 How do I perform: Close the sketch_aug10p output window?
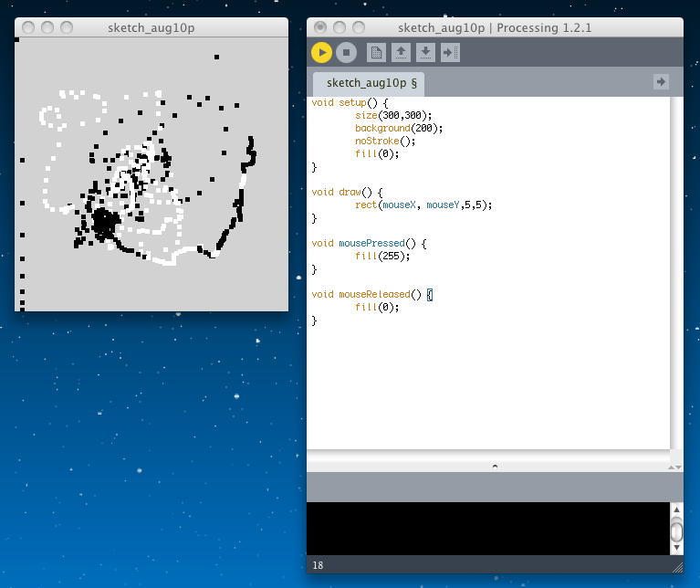pyautogui.click(x=28, y=27)
